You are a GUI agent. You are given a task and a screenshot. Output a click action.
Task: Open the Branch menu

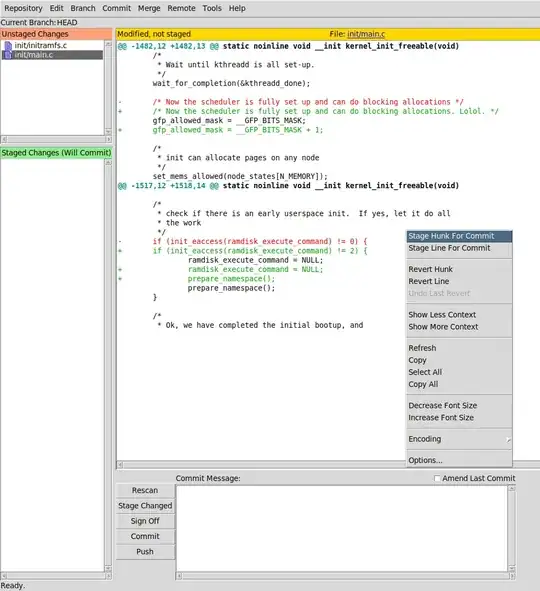pos(83,8)
